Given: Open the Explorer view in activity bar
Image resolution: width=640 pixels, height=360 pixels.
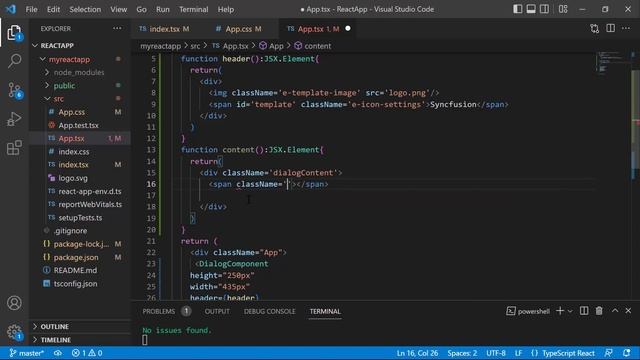Looking at the screenshot, I should (14, 33).
